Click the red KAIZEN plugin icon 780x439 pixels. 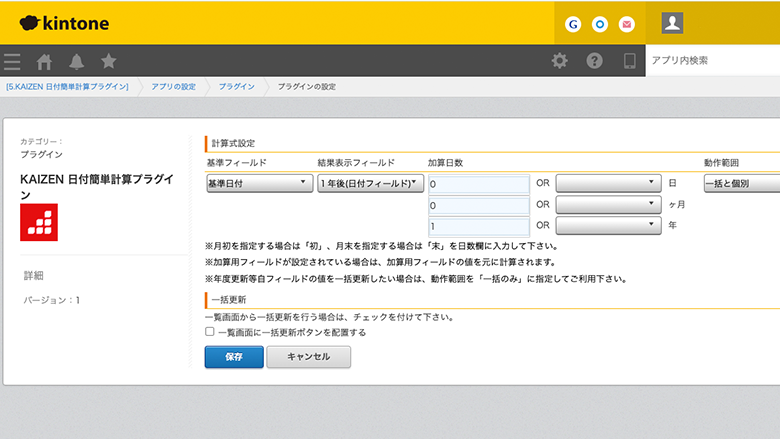tap(39, 222)
